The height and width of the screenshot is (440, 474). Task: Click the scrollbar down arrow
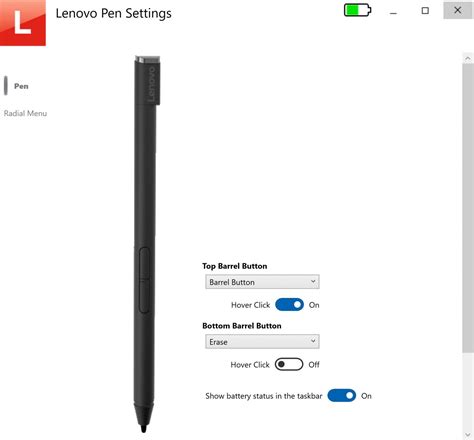(x=468, y=435)
